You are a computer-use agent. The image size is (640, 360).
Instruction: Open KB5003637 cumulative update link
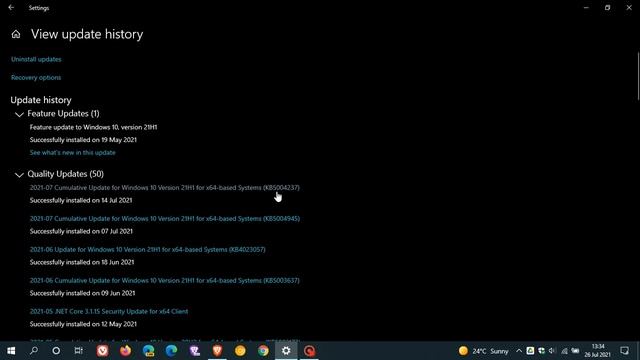[164, 280]
